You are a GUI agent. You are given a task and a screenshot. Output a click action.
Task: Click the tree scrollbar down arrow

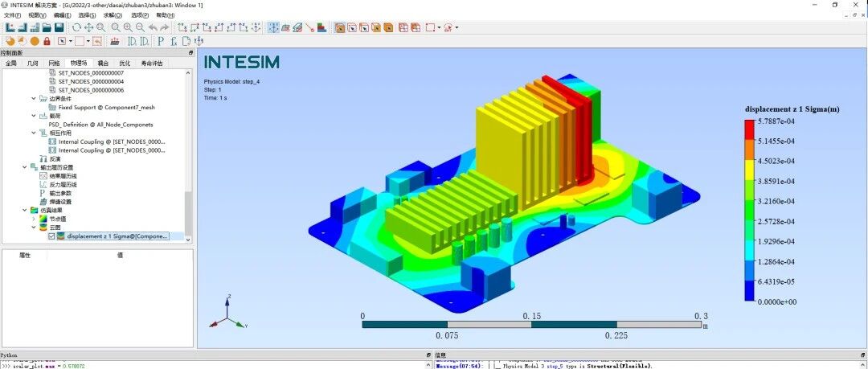pyautogui.click(x=189, y=240)
